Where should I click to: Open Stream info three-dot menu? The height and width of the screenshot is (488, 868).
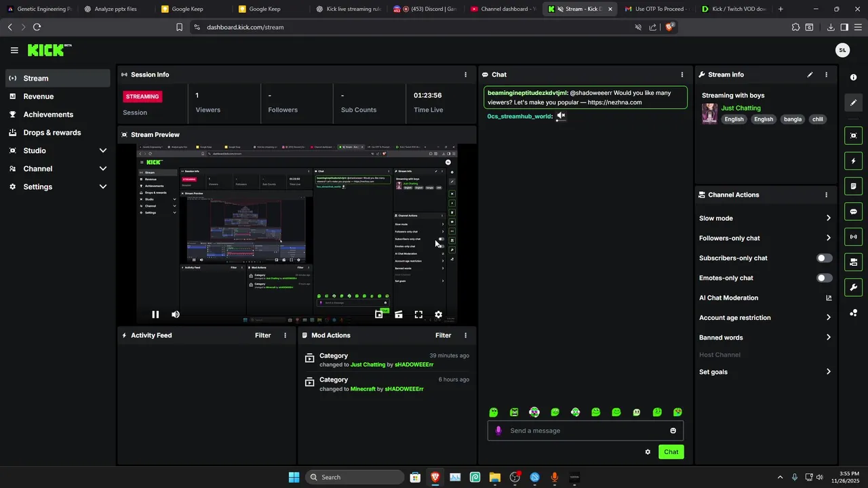click(x=826, y=75)
